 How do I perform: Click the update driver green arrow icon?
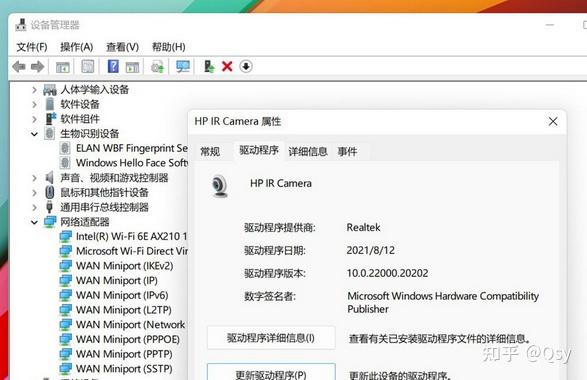tap(209, 67)
